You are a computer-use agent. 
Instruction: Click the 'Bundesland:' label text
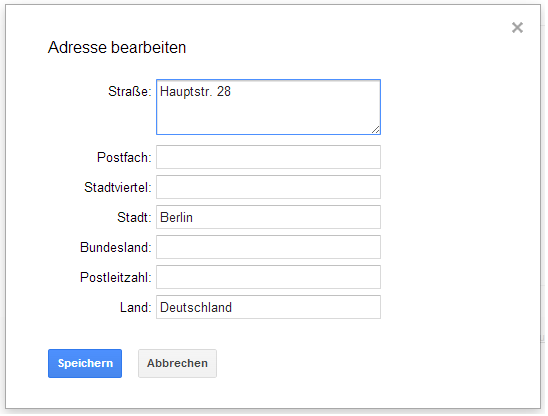116,248
